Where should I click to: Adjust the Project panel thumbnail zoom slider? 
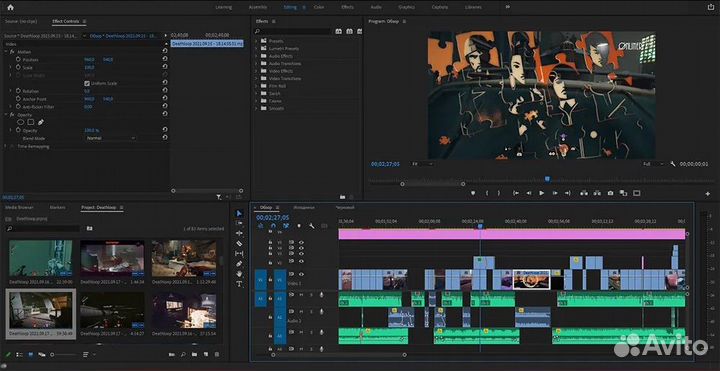click(53, 354)
